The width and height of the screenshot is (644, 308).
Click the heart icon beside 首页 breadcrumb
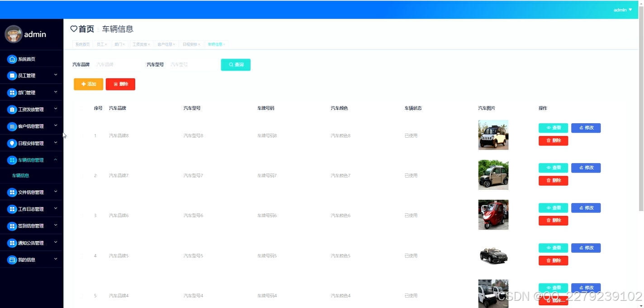point(74,29)
